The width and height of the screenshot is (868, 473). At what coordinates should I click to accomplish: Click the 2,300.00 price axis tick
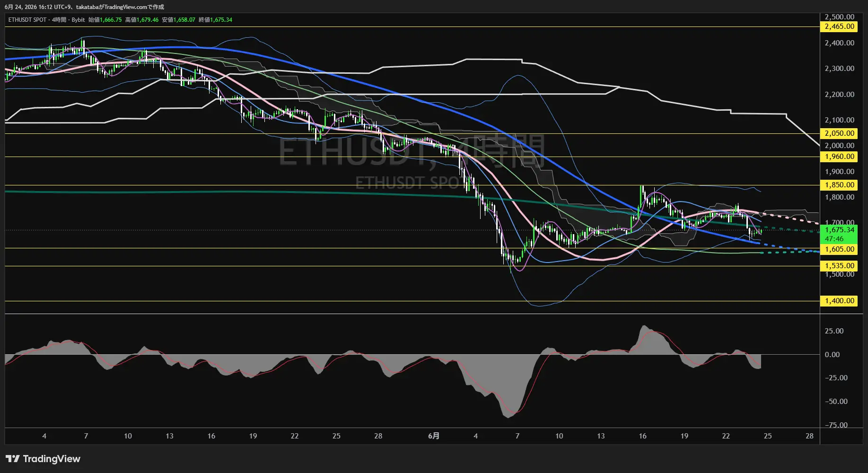[x=839, y=69]
